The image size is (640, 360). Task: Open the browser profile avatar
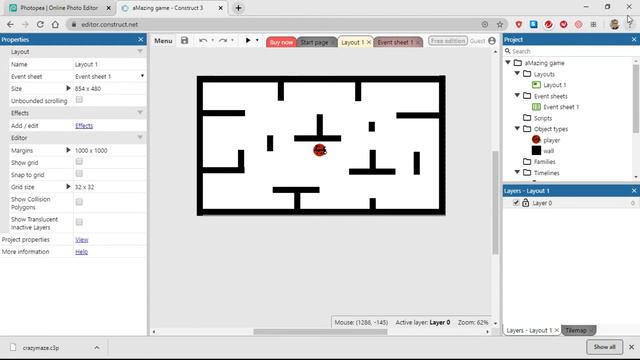point(615,24)
